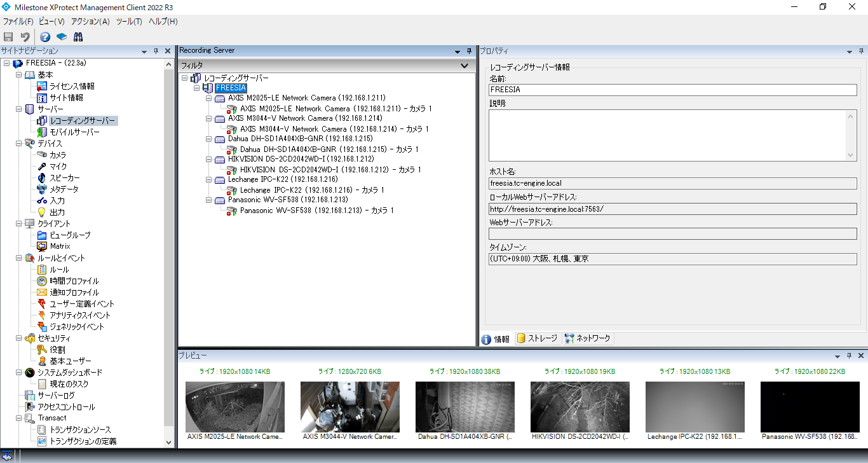Screen dimensions: 868x463
Task: Click the binoculars search icon
Action: click(x=78, y=37)
